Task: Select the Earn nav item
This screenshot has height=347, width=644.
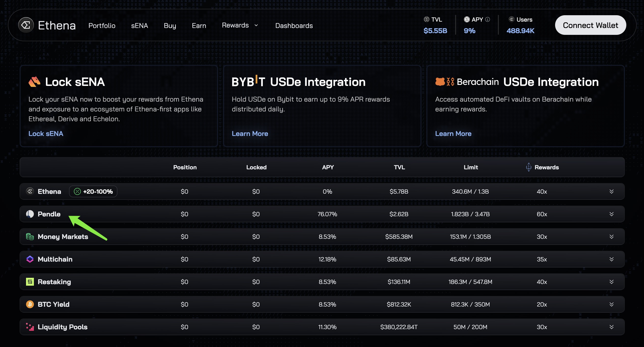Action: (199, 26)
